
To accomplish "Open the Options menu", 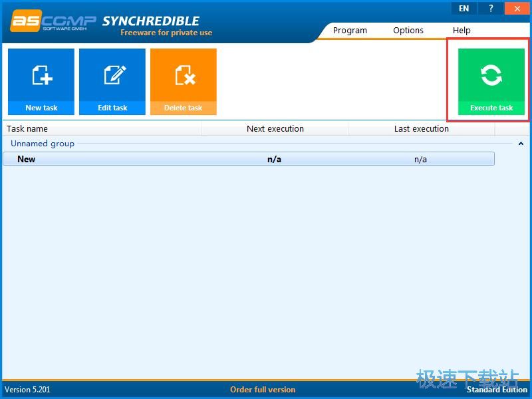I will (408, 30).
